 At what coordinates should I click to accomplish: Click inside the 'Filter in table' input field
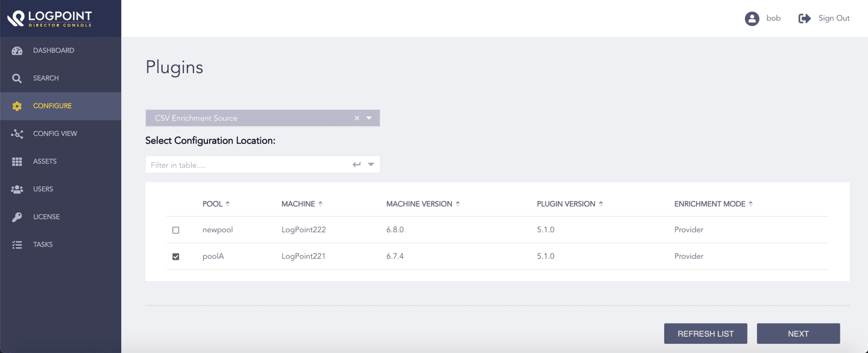point(241,164)
